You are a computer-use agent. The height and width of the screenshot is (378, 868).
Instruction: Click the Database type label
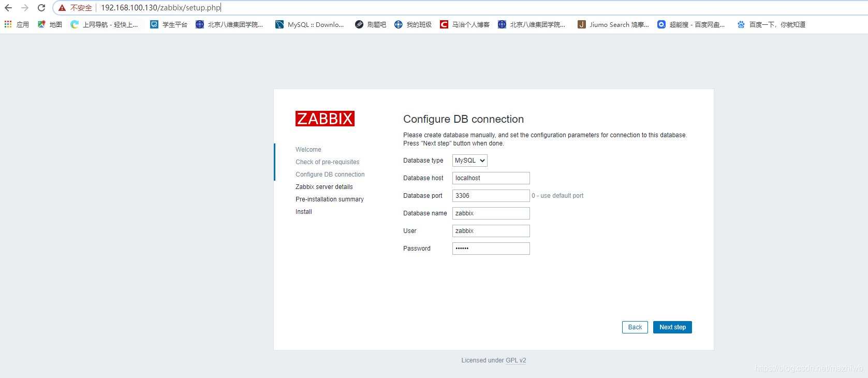coord(423,161)
